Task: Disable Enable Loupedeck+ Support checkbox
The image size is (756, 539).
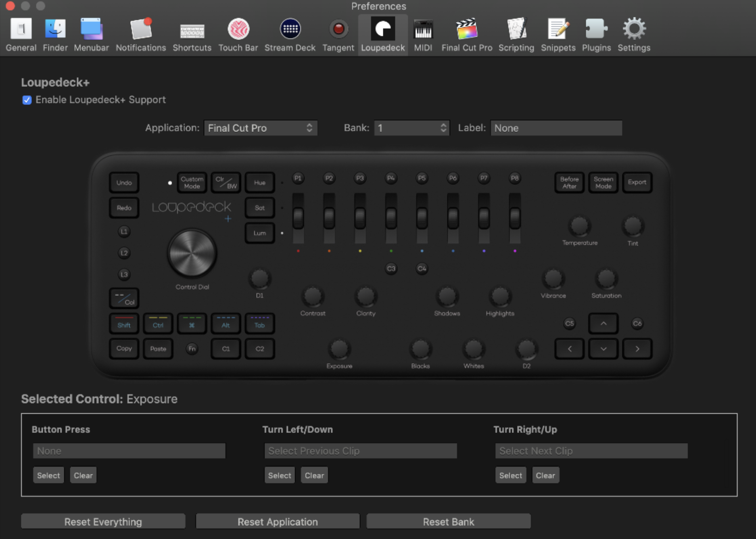Action: pyautogui.click(x=27, y=100)
